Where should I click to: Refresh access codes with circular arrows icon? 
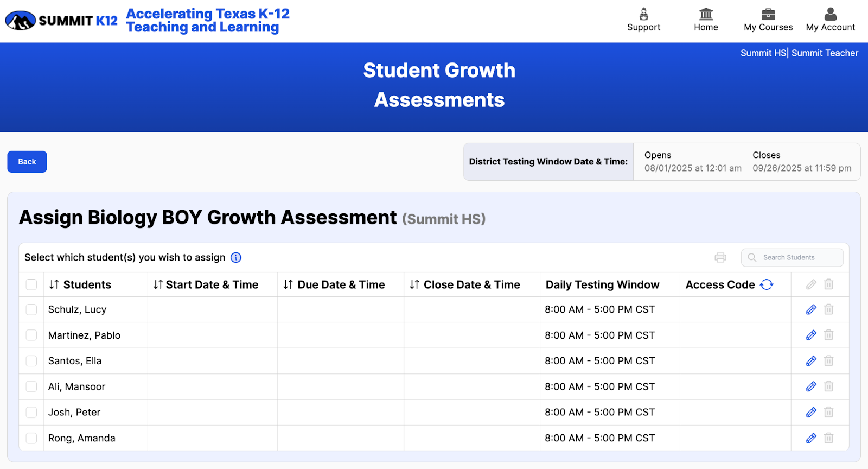[x=767, y=284]
